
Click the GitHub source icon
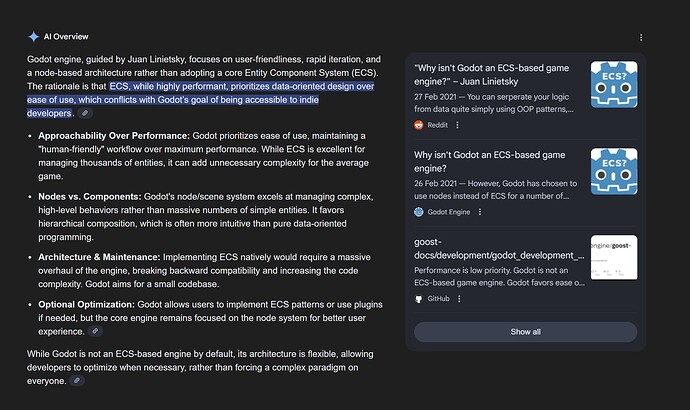418,299
